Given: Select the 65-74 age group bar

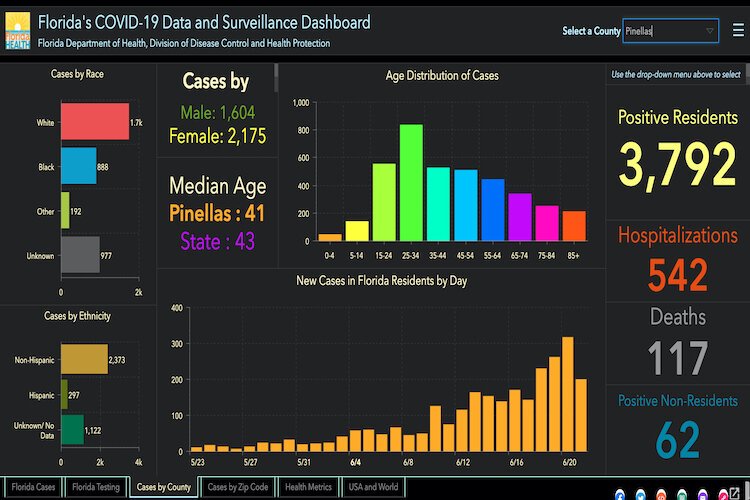Looking at the screenshot, I should [520, 217].
